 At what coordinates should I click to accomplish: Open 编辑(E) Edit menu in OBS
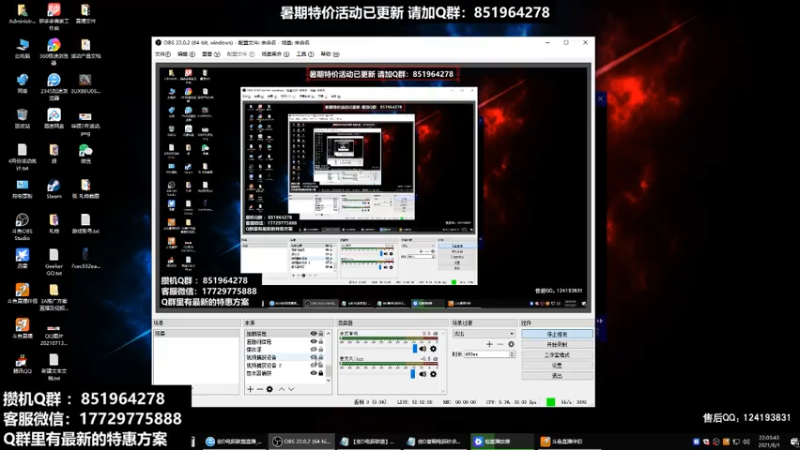coord(186,54)
